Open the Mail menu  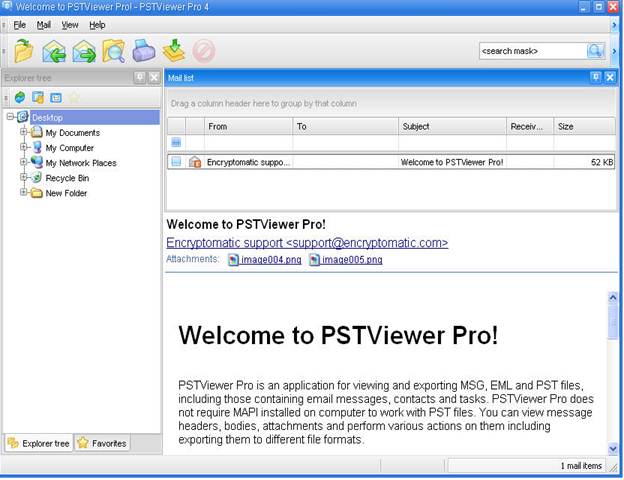pyautogui.click(x=44, y=25)
